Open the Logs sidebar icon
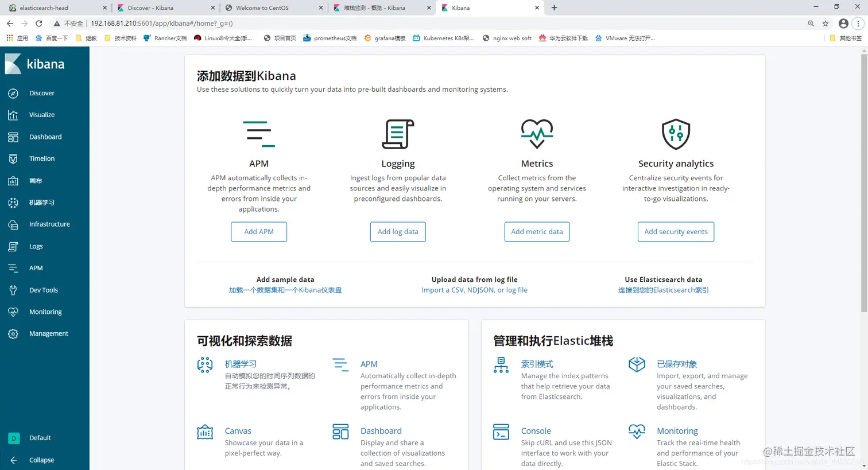 tap(13, 246)
